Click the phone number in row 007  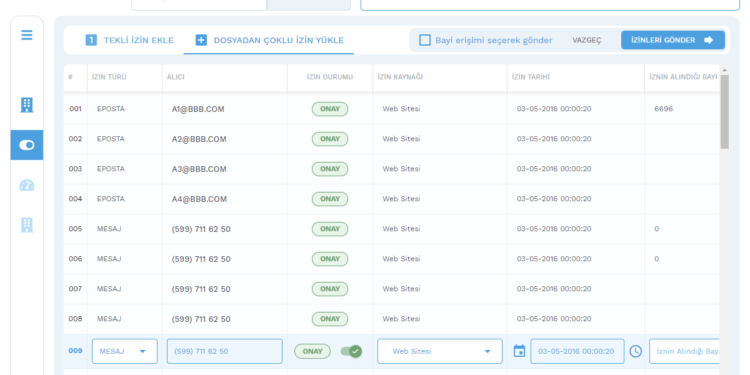pyautogui.click(x=201, y=289)
